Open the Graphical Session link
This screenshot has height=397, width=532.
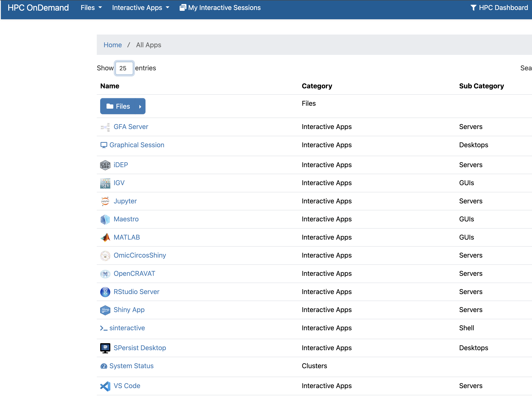pyautogui.click(x=137, y=145)
